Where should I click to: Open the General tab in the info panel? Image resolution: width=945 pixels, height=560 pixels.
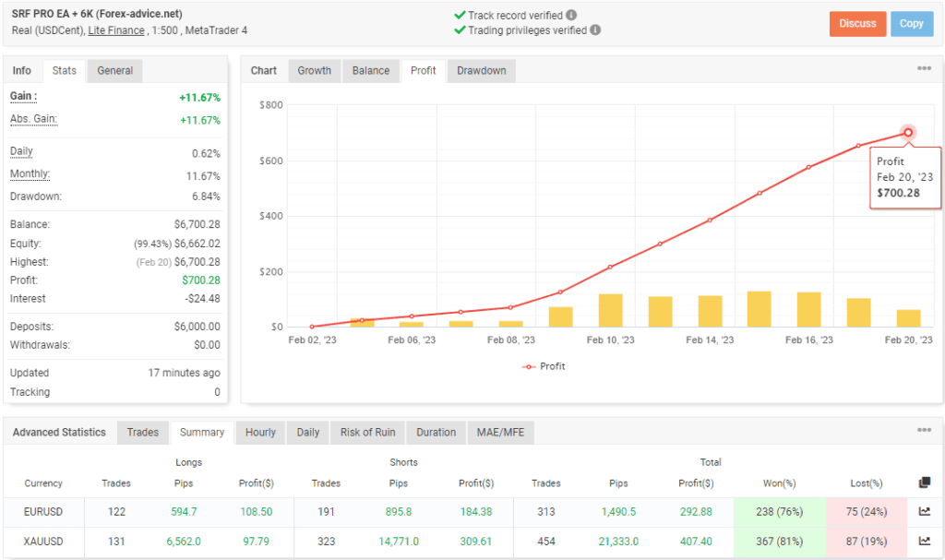(115, 70)
